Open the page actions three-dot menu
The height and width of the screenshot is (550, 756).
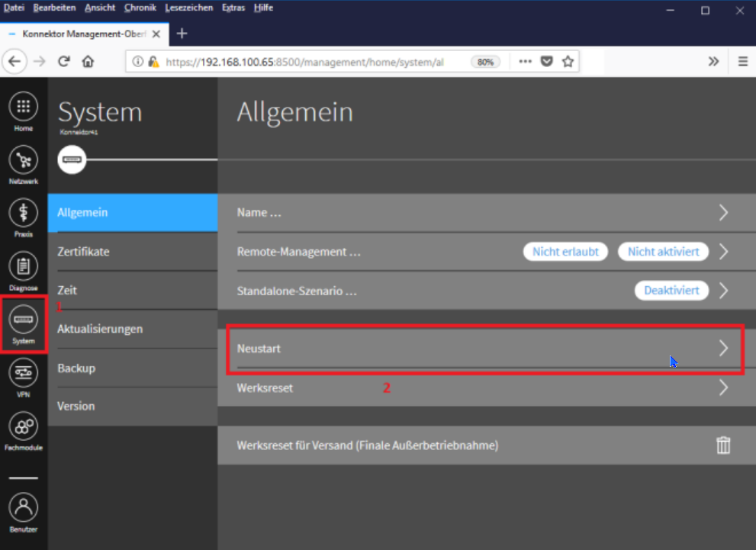(525, 62)
